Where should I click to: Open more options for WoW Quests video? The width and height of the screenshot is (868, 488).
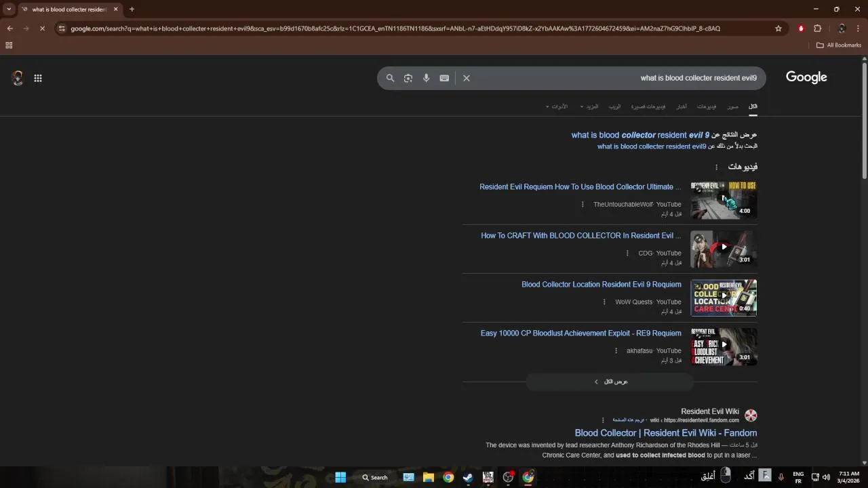pos(604,302)
